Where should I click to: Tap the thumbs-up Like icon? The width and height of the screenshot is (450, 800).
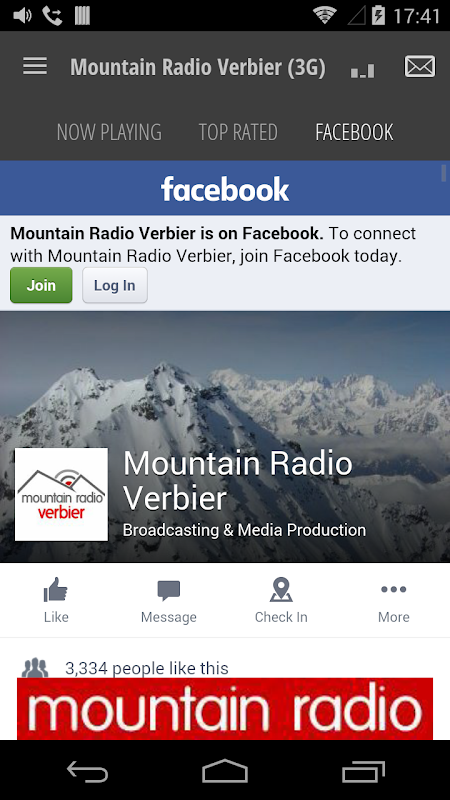56,590
